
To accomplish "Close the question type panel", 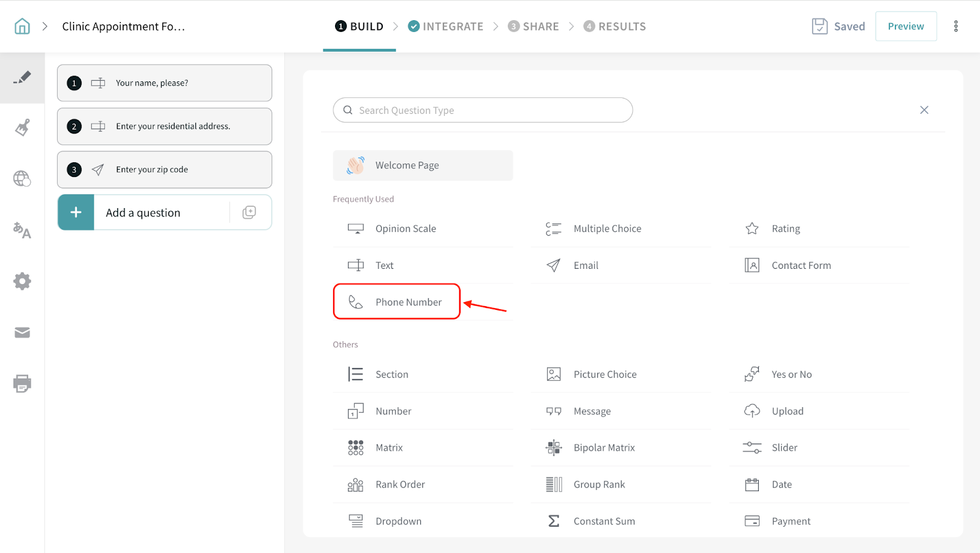I will (x=924, y=110).
